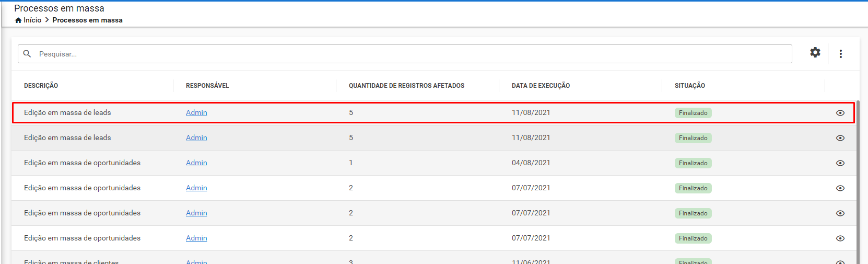Click the vertical scrollbar of the table
The width and height of the screenshot is (868, 264).
click(x=858, y=182)
